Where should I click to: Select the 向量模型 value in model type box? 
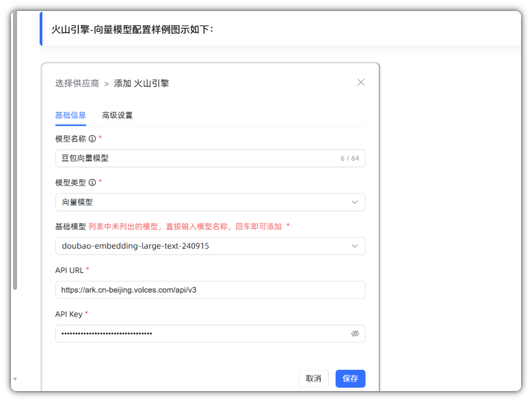[x=77, y=202]
